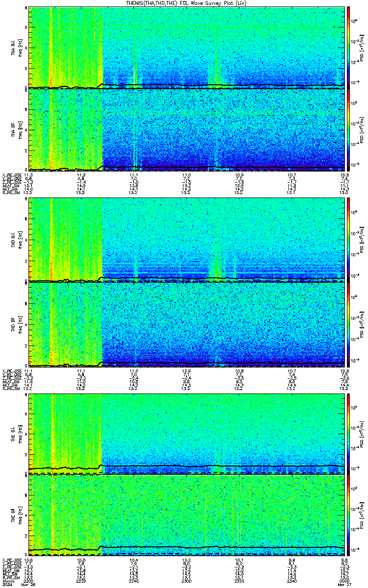
Task: Click the MLT_SM row label under THE panels
Action: click(x=9, y=574)
